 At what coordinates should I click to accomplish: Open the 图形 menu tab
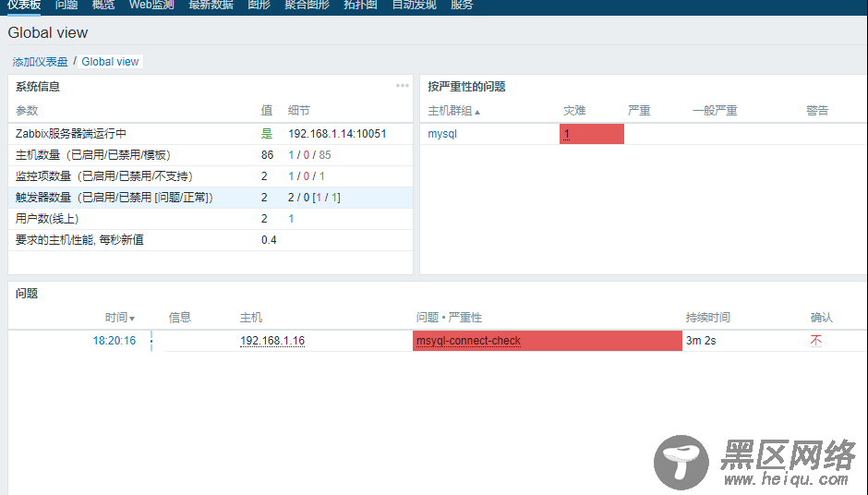[259, 5]
